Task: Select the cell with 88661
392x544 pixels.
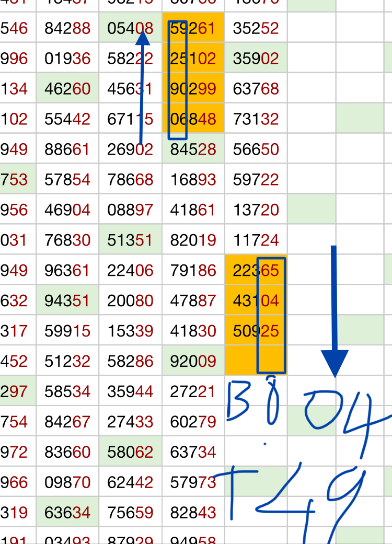Action: click(67, 148)
